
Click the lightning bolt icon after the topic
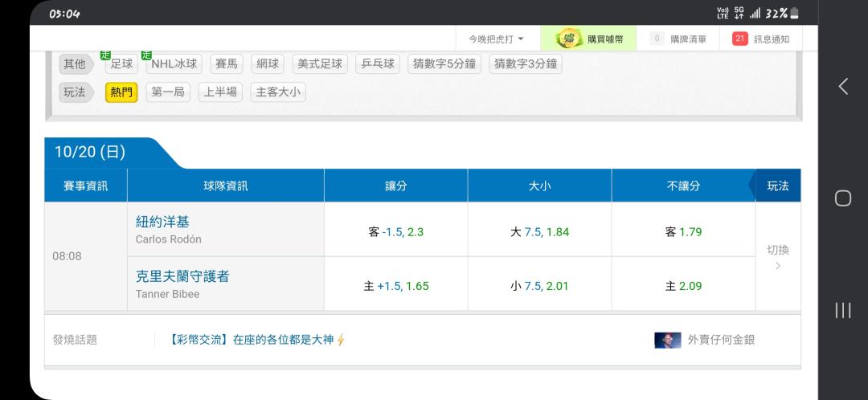click(341, 340)
